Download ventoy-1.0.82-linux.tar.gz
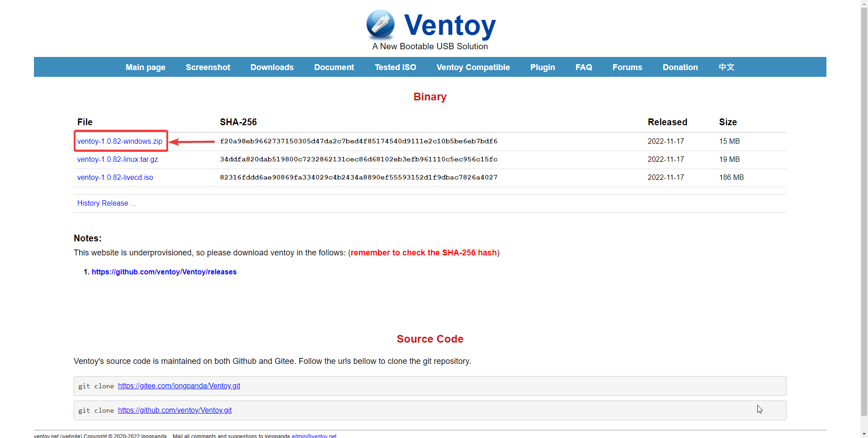The image size is (868, 438). (118, 160)
